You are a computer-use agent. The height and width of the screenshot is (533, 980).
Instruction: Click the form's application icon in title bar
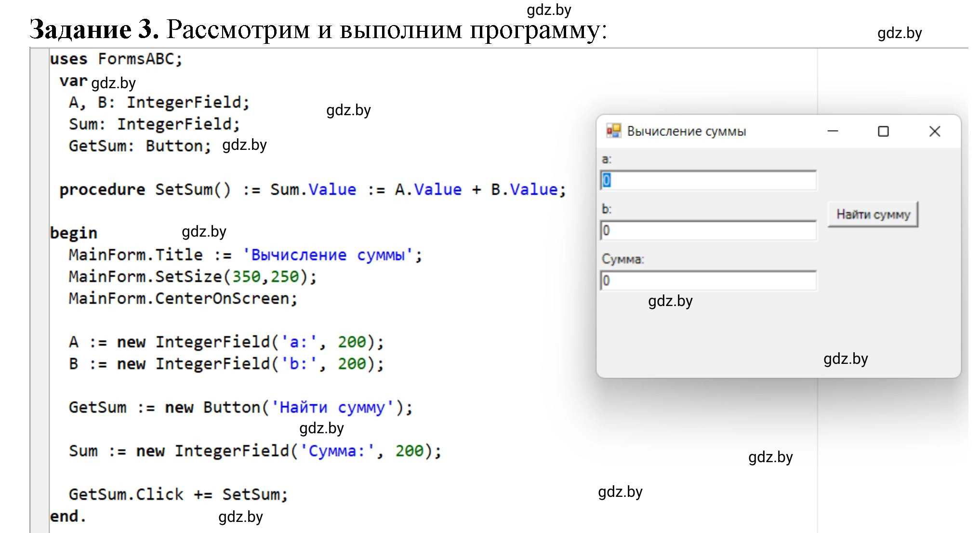click(613, 131)
